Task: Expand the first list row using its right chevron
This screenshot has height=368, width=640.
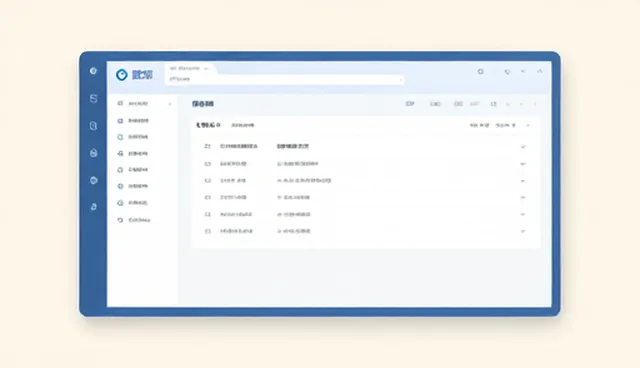Action: coord(523,146)
